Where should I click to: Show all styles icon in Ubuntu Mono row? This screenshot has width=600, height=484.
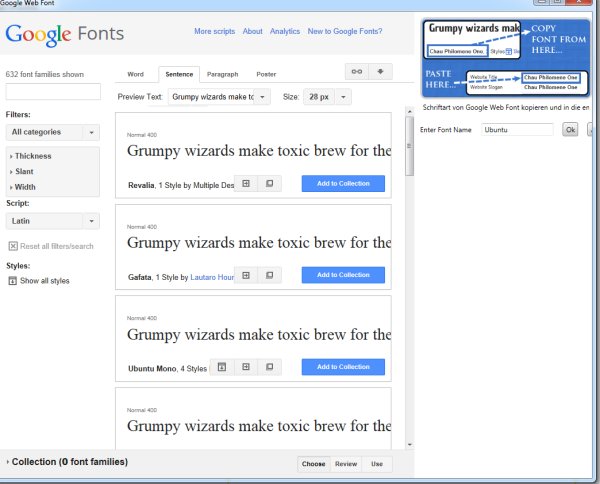pos(222,367)
